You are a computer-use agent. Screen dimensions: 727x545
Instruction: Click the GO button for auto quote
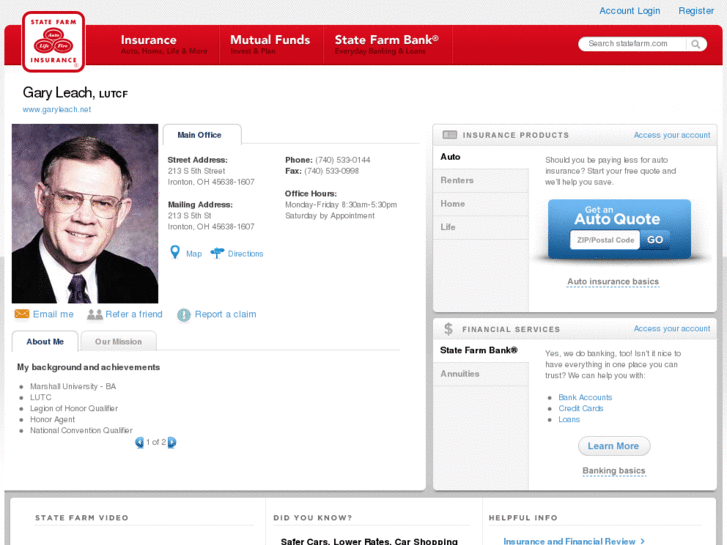coord(655,240)
